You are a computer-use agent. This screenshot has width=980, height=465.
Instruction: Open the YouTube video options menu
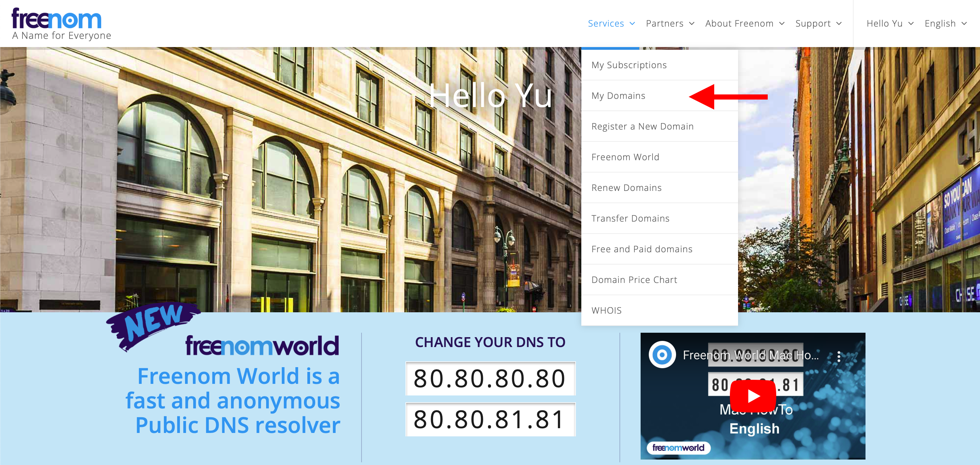point(839,356)
